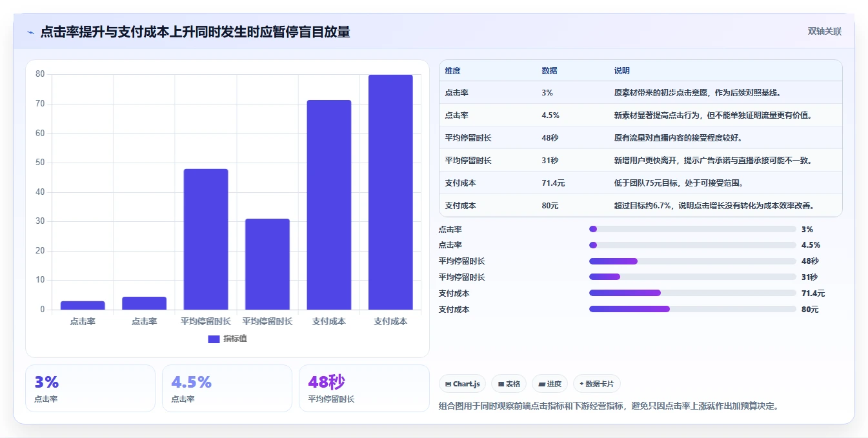Image resolution: width=868 pixels, height=438 pixels.
Task: Click the tallest 支付成本 bar reaching 80
Action: 390,192
